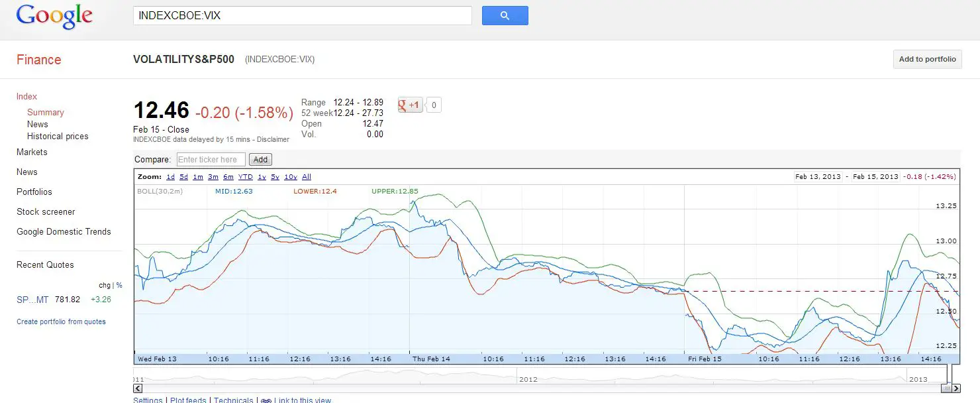Click the -0.18 (-1.42%) range change
980x403 pixels.
tap(930, 177)
